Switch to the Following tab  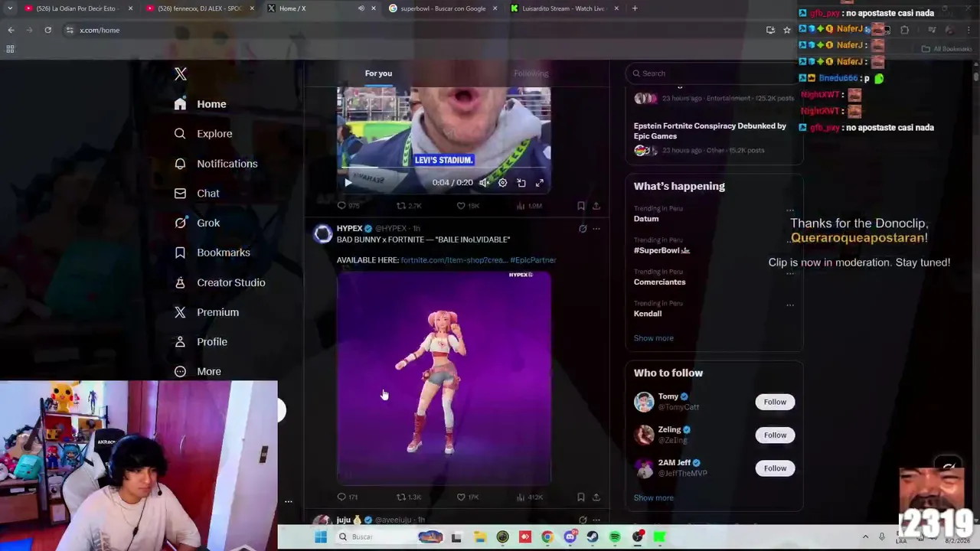click(x=531, y=73)
